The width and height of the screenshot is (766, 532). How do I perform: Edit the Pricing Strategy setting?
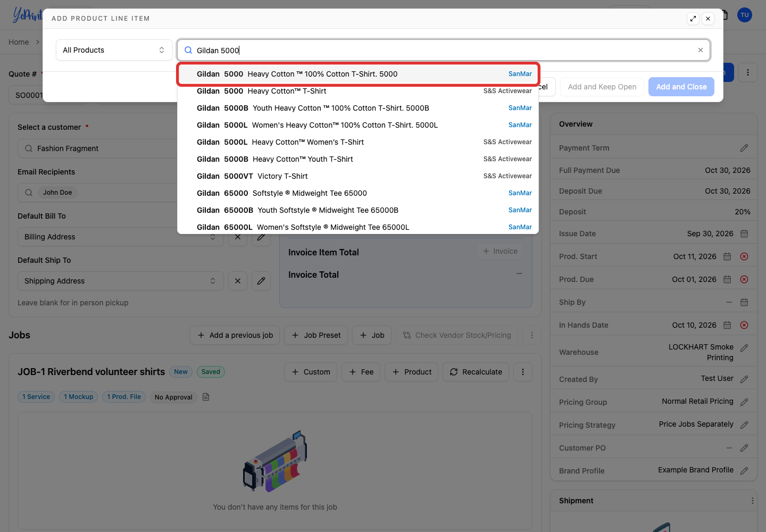744,425
